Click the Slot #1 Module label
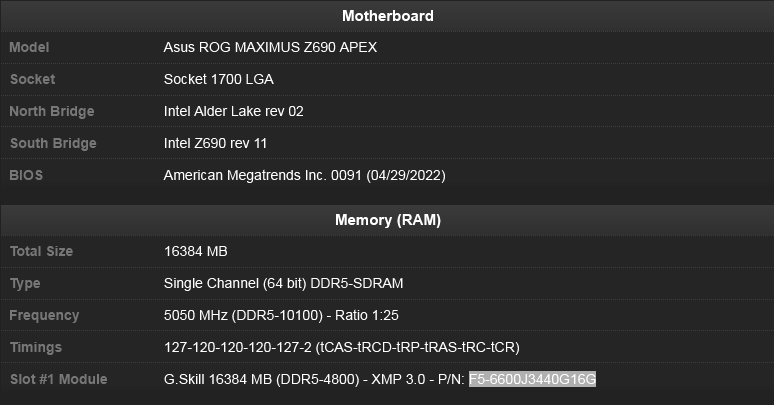Screen dimensions: 774x405 pos(59,379)
